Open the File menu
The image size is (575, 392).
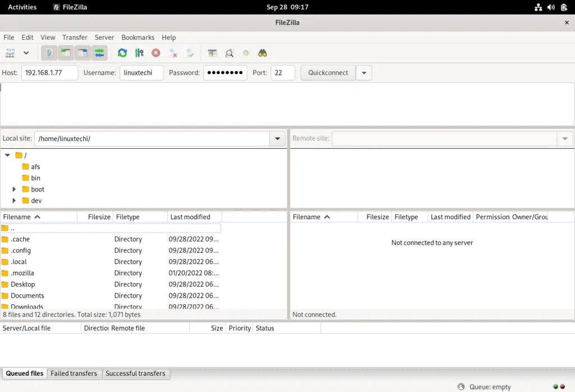tap(9, 38)
